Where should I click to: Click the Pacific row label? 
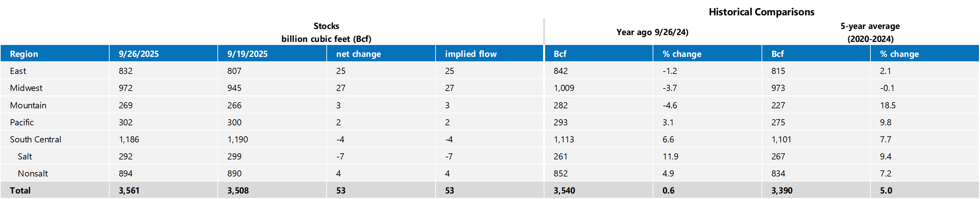pos(22,122)
